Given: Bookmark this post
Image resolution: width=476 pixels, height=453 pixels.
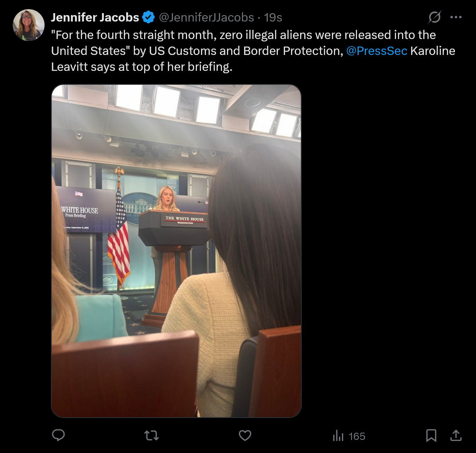Looking at the screenshot, I should click(x=431, y=436).
